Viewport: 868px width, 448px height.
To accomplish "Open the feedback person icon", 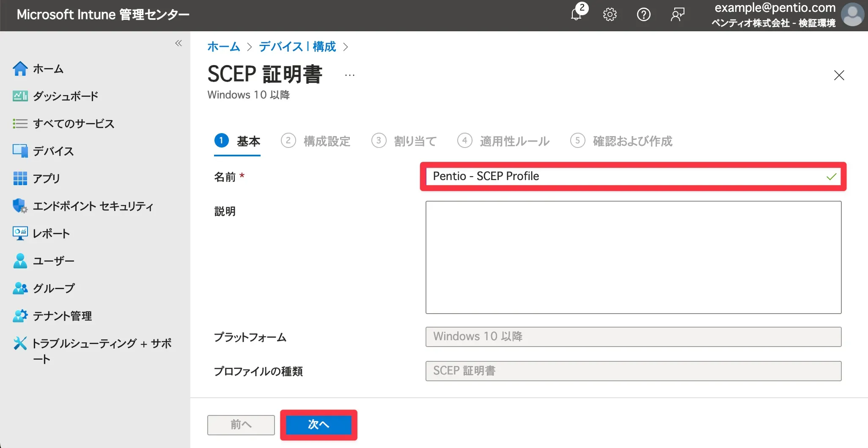I will 677,15.
